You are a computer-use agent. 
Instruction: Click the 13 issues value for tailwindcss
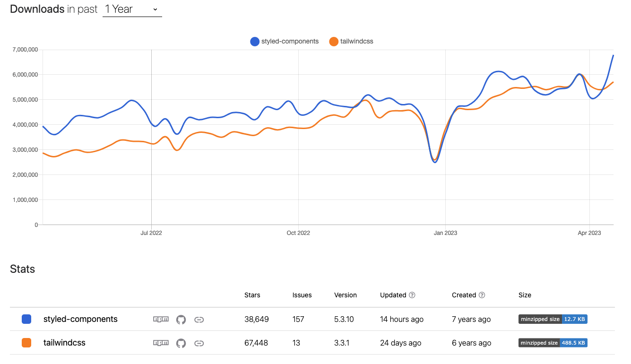click(x=296, y=343)
